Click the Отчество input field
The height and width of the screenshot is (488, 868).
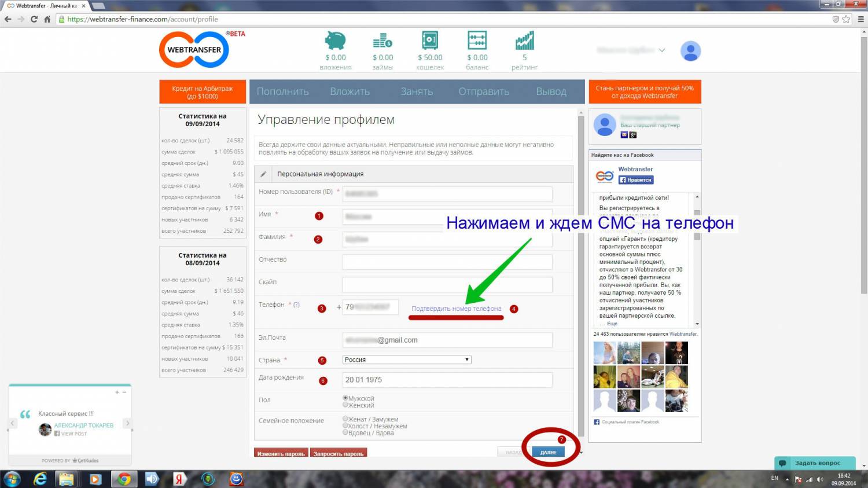447,262
